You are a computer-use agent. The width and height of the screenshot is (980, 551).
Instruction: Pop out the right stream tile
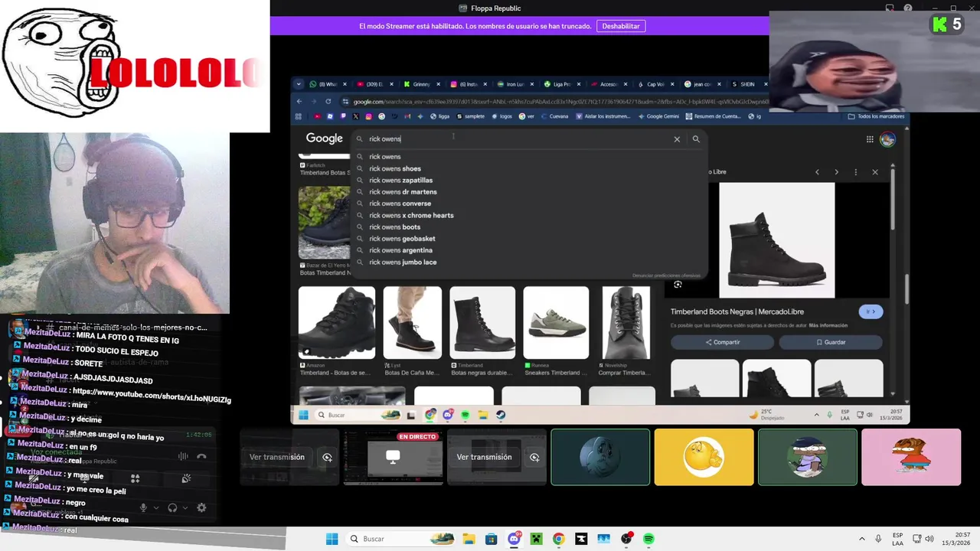(534, 457)
